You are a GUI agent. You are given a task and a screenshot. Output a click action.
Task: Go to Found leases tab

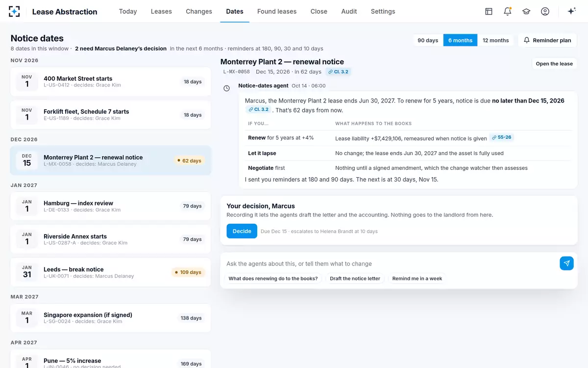coord(277,11)
